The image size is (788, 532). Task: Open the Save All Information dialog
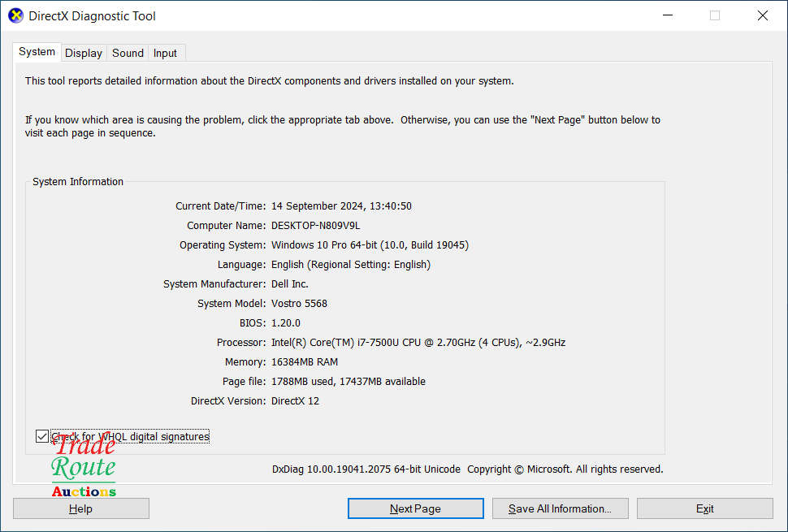point(560,508)
